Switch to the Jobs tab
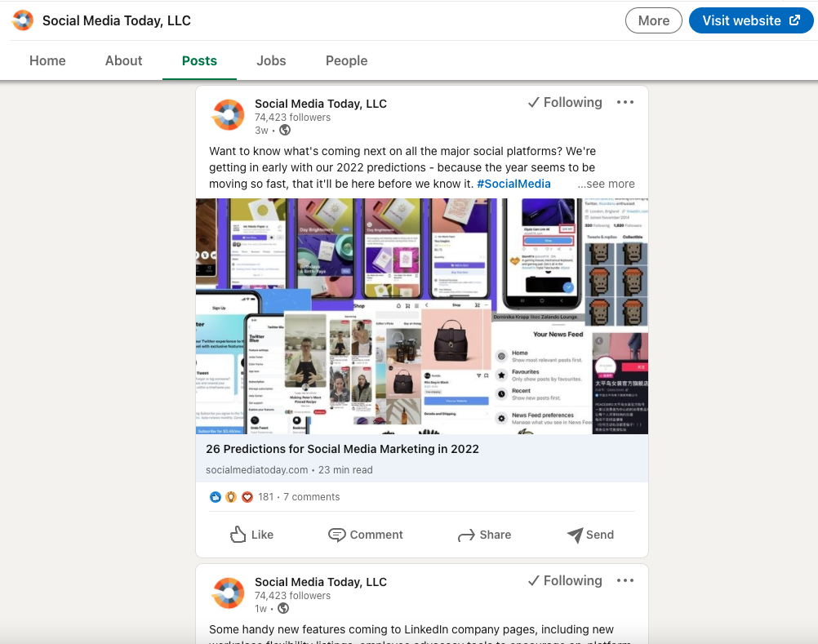 (x=271, y=60)
